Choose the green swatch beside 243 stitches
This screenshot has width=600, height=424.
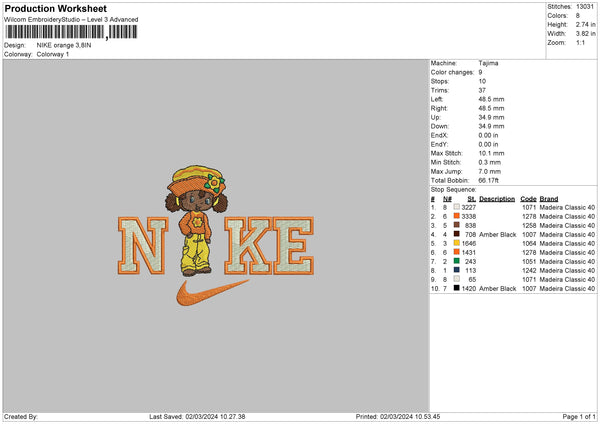pyautogui.click(x=457, y=261)
